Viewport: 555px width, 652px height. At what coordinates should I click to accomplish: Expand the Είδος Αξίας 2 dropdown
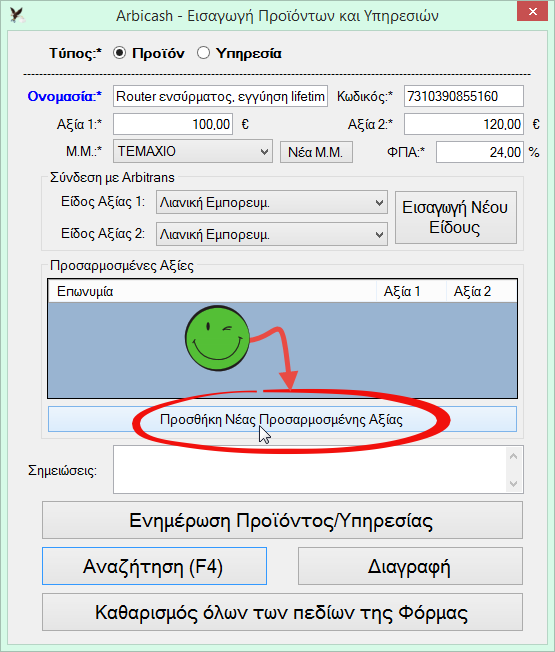[272, 235]
